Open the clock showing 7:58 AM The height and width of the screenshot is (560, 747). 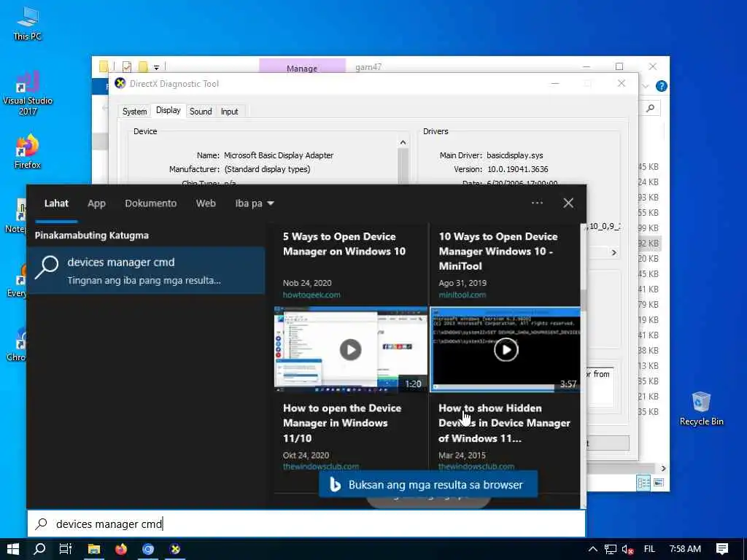coord(685,549)
